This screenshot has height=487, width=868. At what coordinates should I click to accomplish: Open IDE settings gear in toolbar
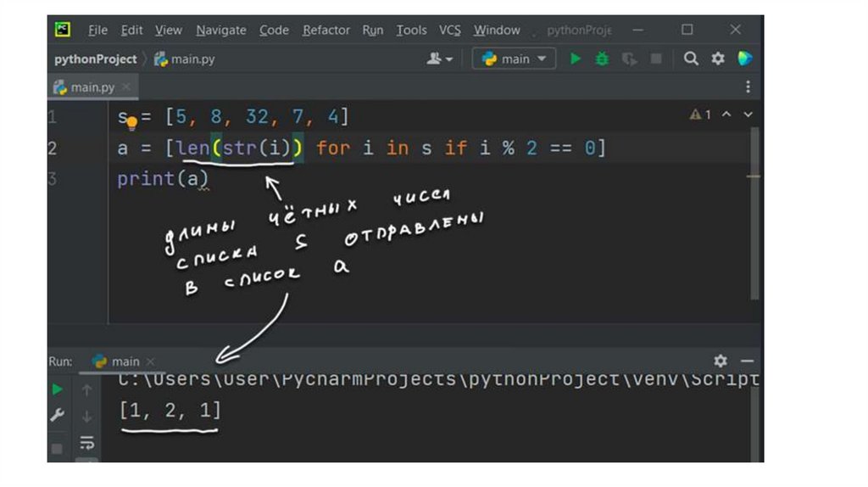718,59
